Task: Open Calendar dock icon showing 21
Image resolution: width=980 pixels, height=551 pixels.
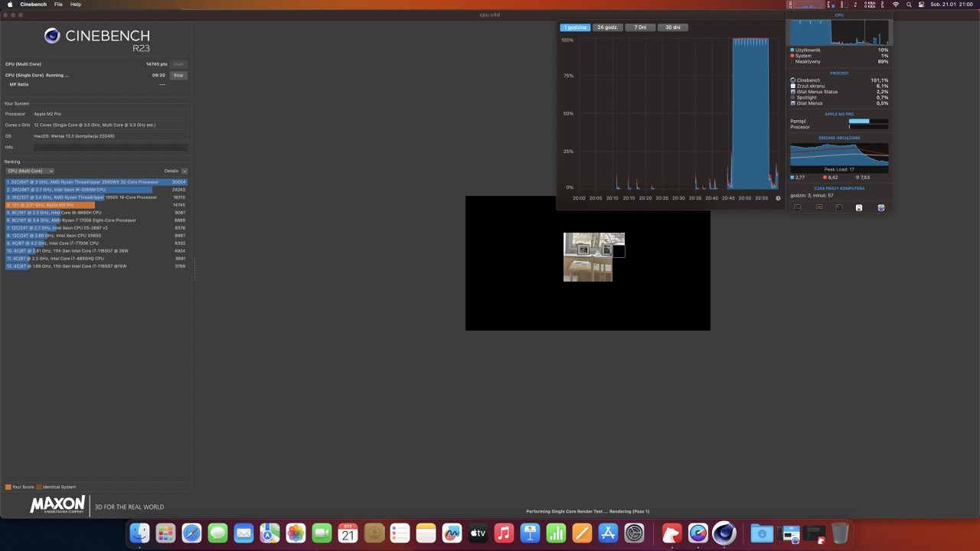Action: 348,533
